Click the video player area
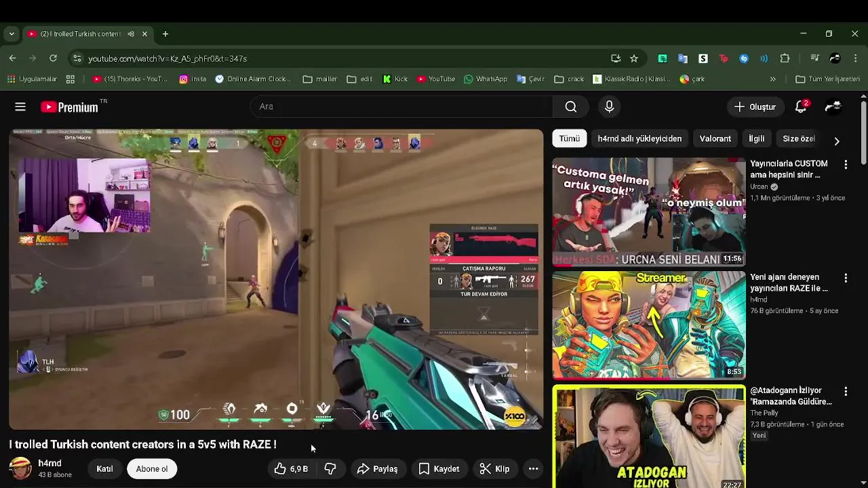868x488 pixels. pyautogui.click(x=276, y=279)
